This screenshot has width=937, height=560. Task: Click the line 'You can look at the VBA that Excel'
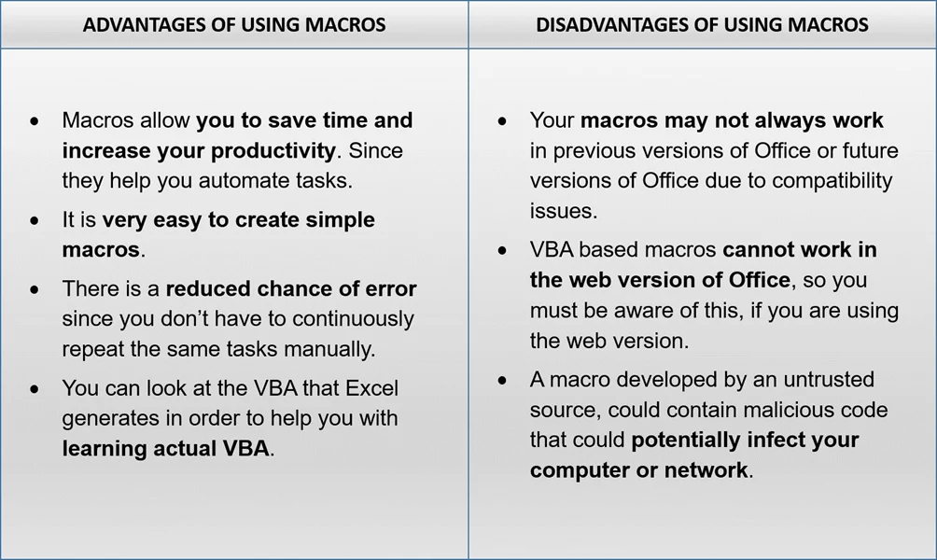coord(231,388)
